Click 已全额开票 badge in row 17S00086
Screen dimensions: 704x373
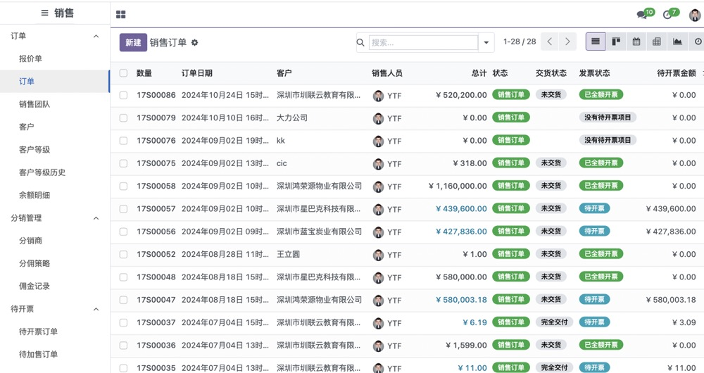click(x=601, y=95)
